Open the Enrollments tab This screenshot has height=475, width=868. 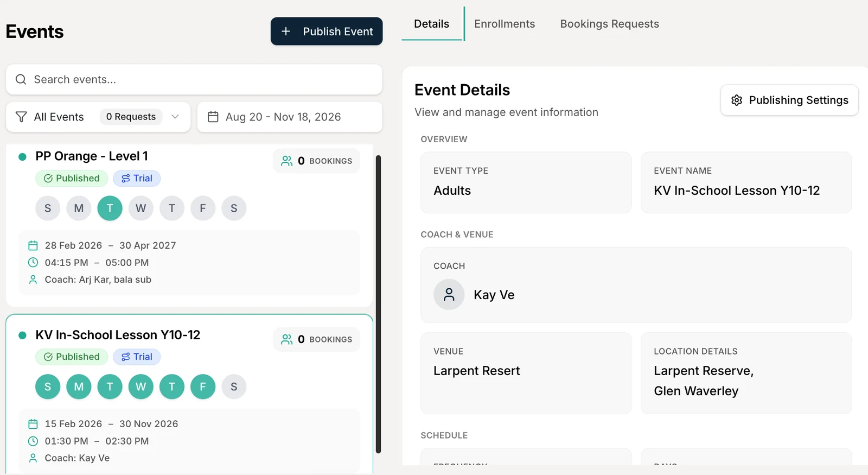(x=505, y=24)
